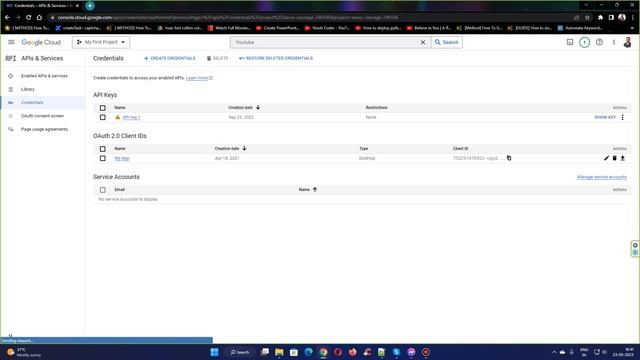Open API key 1 more actions menu
Viewport: 640px width, 360px height.
tap(622, 117)
